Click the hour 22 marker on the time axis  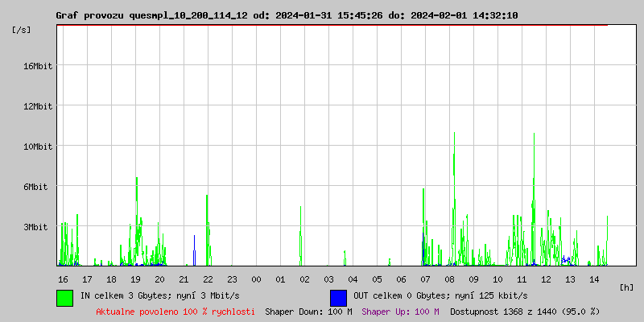pyautogui.click(x=208, y=279)
